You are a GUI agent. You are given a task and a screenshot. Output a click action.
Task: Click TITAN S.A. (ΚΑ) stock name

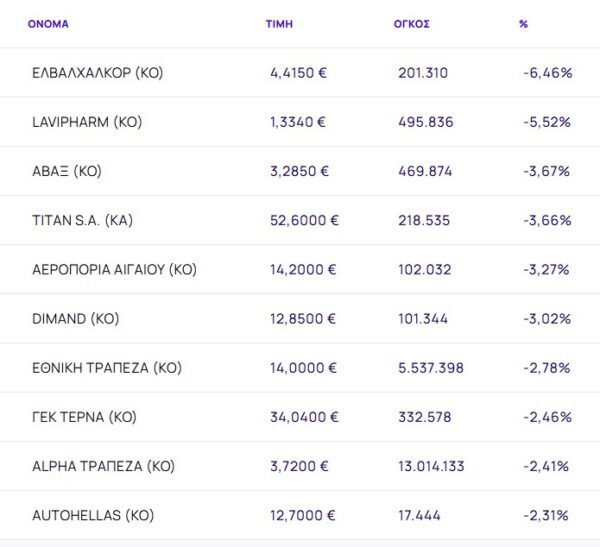82,220
